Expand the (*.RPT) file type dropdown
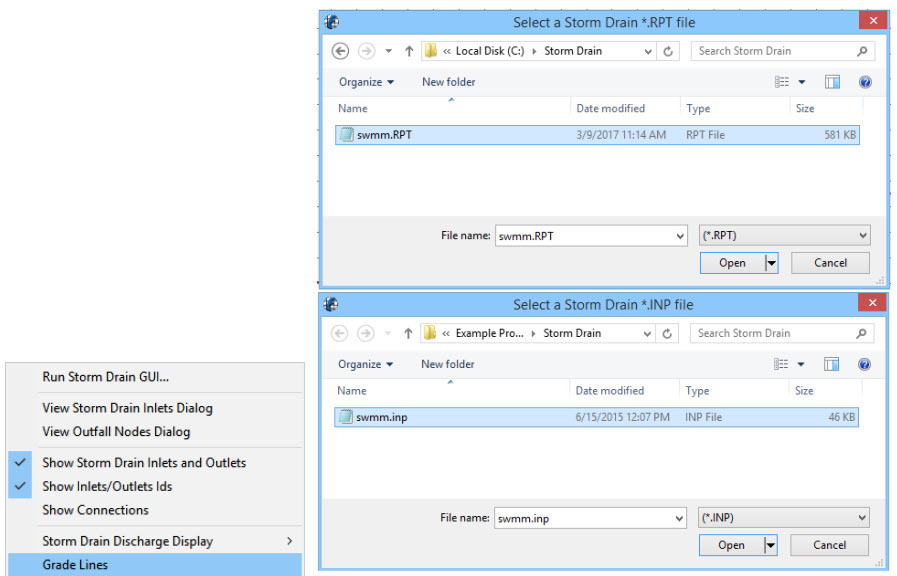 [x=863, y=236]
